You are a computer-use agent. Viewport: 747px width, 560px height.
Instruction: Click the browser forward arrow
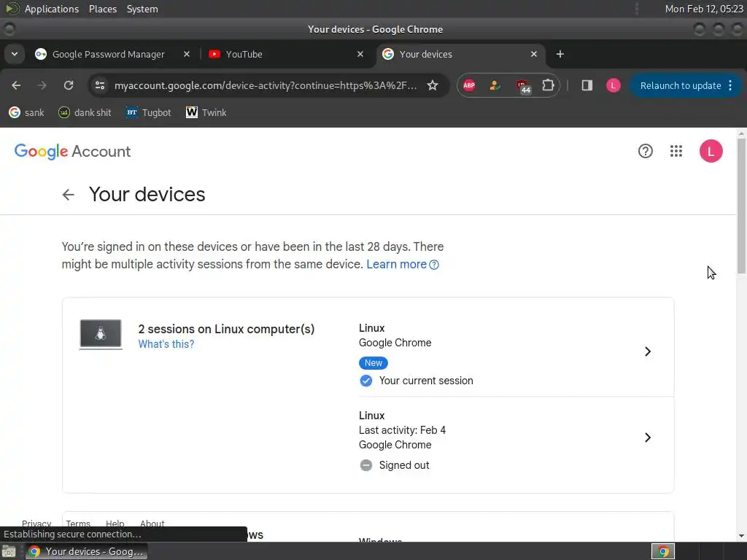click(x=42, y=85)
